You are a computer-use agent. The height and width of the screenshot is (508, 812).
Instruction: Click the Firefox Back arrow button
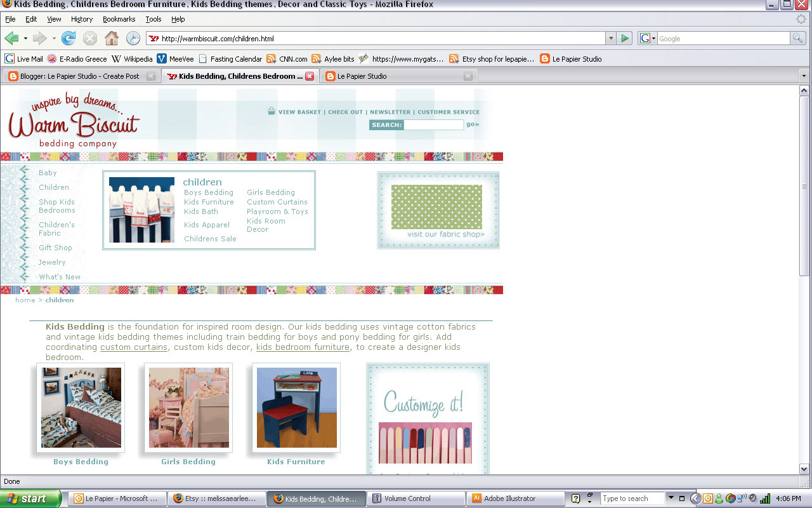[11, 38]
